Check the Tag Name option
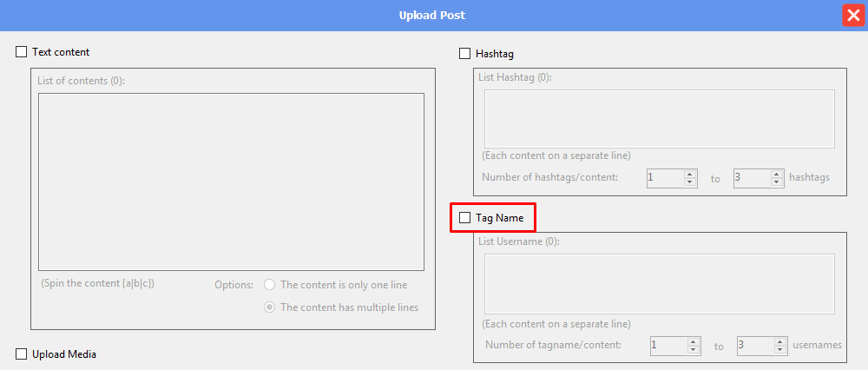Screen dimensions: 868x370 (x=465, y=218)
